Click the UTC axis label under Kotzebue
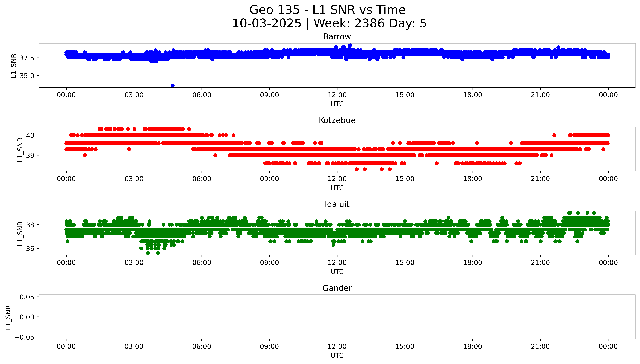The height and width of the screenshot is (364, 640). click(337, 188)
